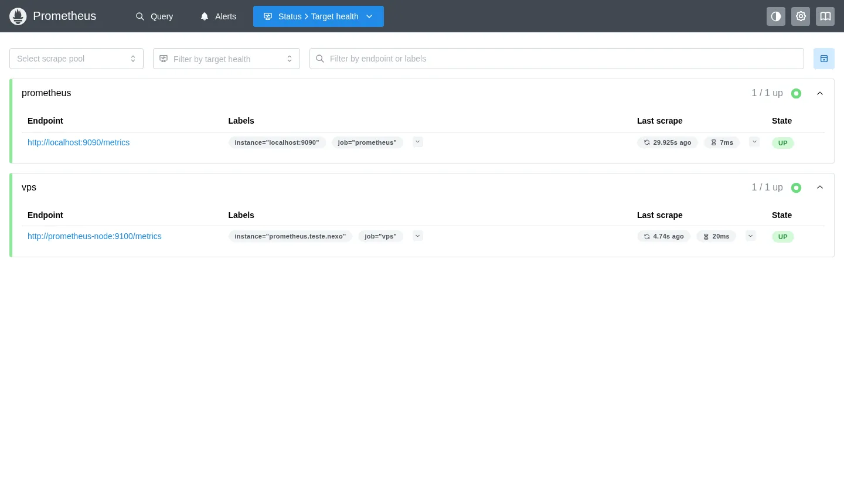Click the prometheus pool name

46,93
